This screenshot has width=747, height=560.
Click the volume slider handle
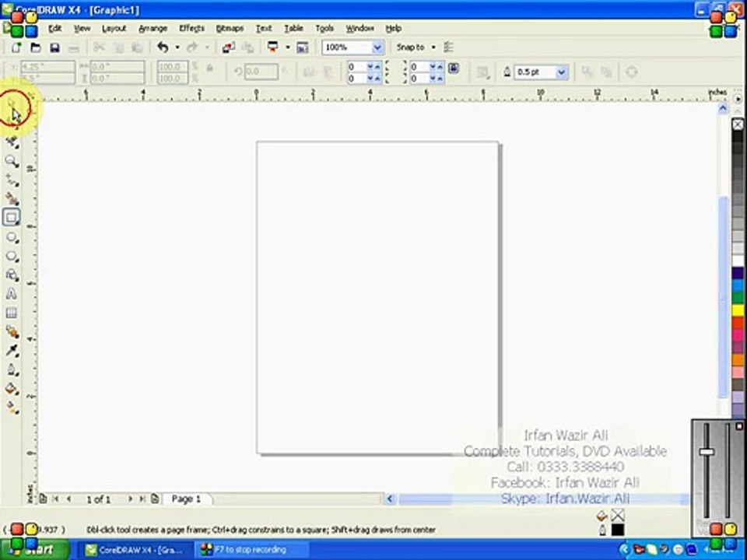(707, 451)
